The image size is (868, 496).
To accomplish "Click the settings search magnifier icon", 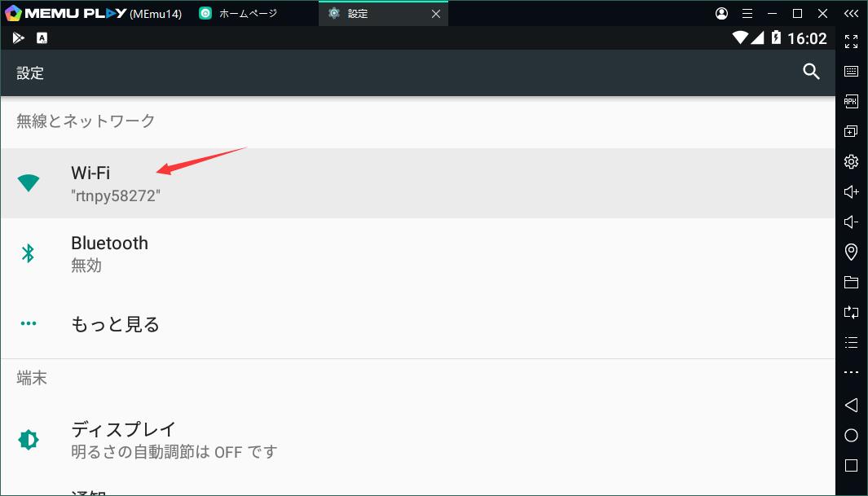I will [811, 72].
